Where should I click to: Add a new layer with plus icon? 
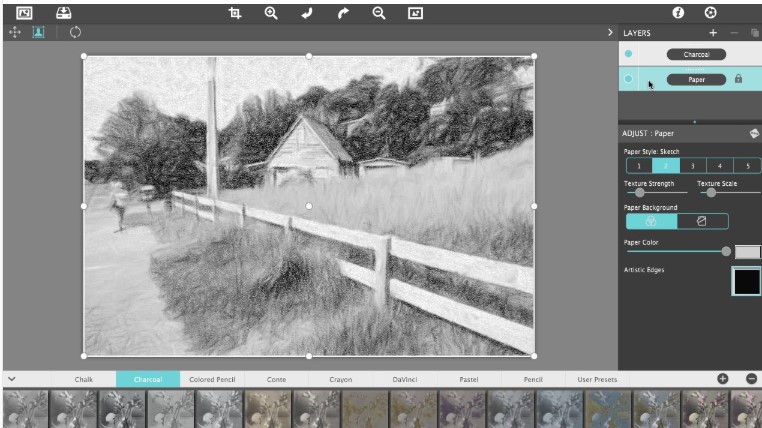pyautogui.click(x=713, y=33)
